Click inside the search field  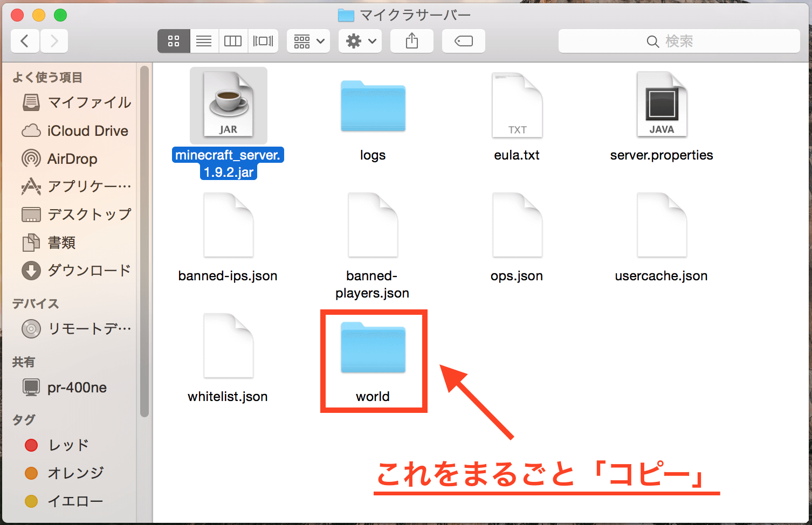[x=679, y=41]
